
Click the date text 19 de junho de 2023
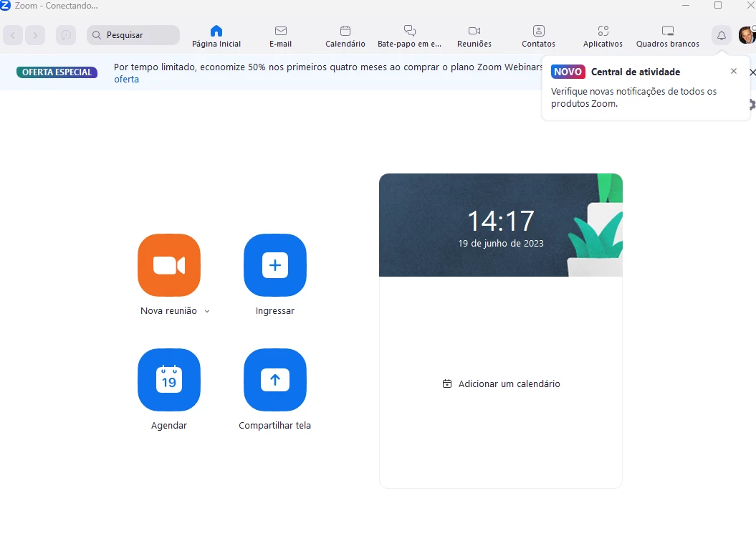(501, 244)
